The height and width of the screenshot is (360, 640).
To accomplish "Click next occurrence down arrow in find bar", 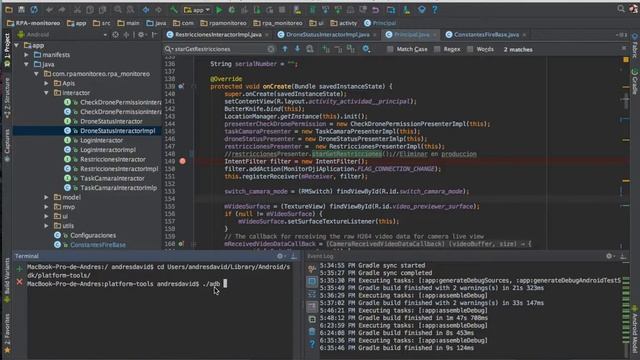I will [x=297, y=49].
